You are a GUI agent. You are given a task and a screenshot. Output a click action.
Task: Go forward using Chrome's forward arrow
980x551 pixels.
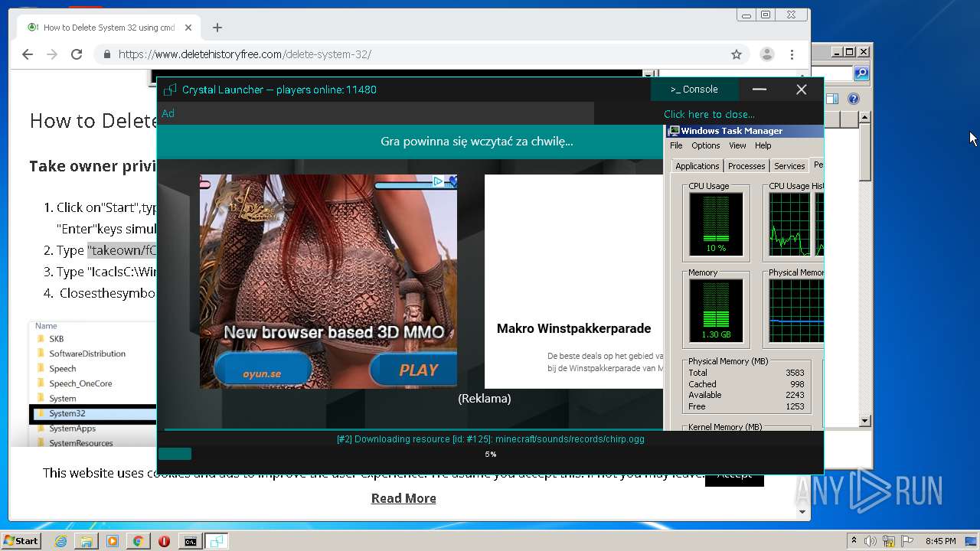52,54
